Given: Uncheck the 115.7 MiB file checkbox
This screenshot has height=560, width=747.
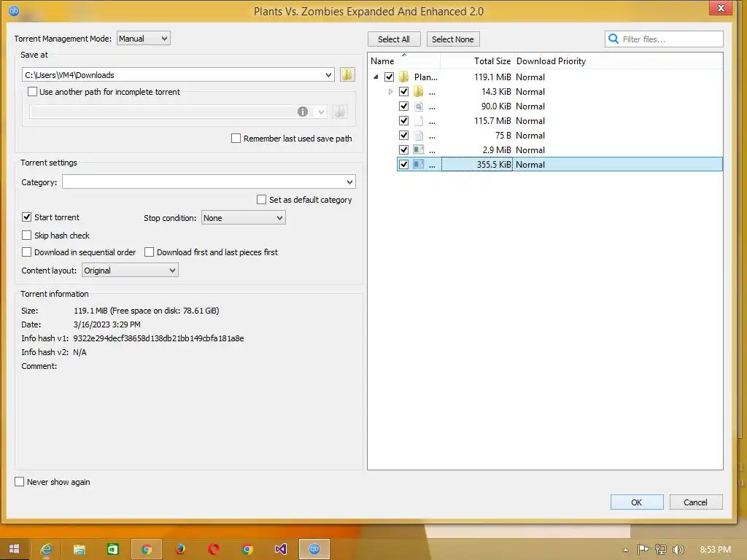Looking at the screenshot, I should coord(404,120).
